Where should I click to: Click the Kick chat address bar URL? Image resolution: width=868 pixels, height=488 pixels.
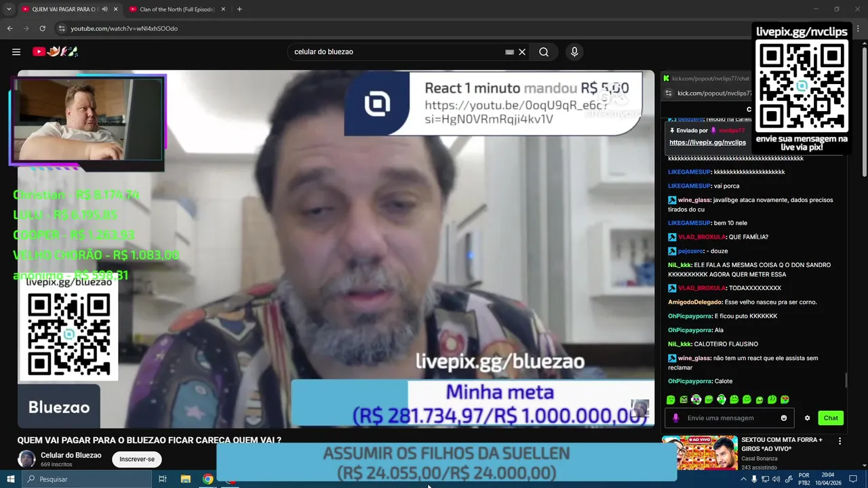[714, 93]
